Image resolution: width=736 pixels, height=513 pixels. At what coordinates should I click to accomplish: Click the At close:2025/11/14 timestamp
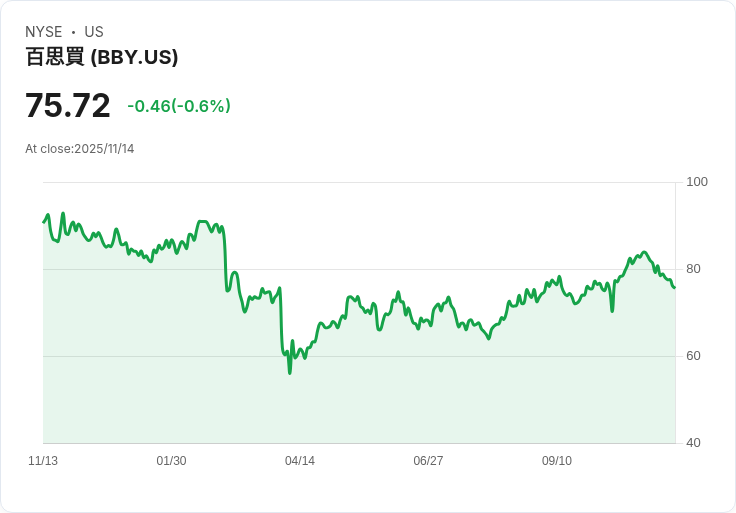(x=80, y=149)
